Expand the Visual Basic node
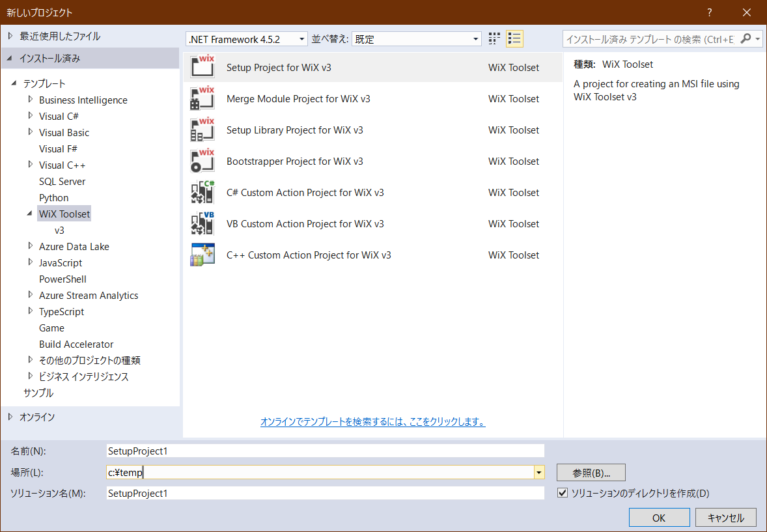This screenshot has height=532, width=767. (x=31, y=132)
